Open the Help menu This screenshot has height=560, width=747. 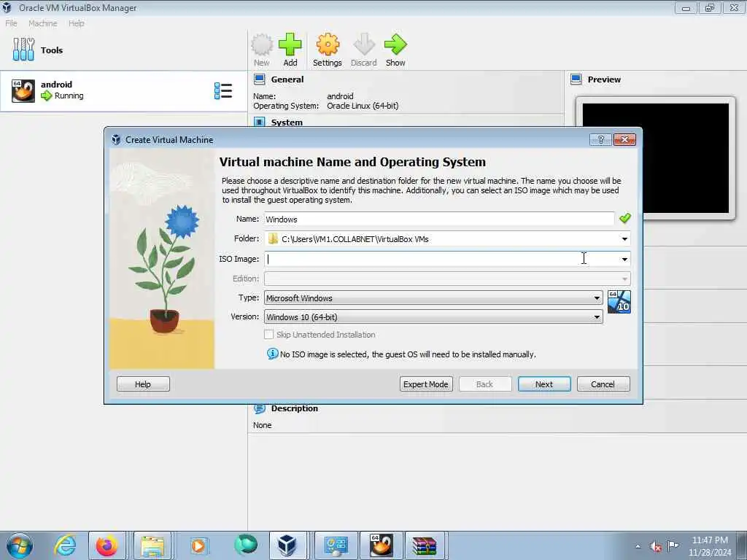[76, 23]
